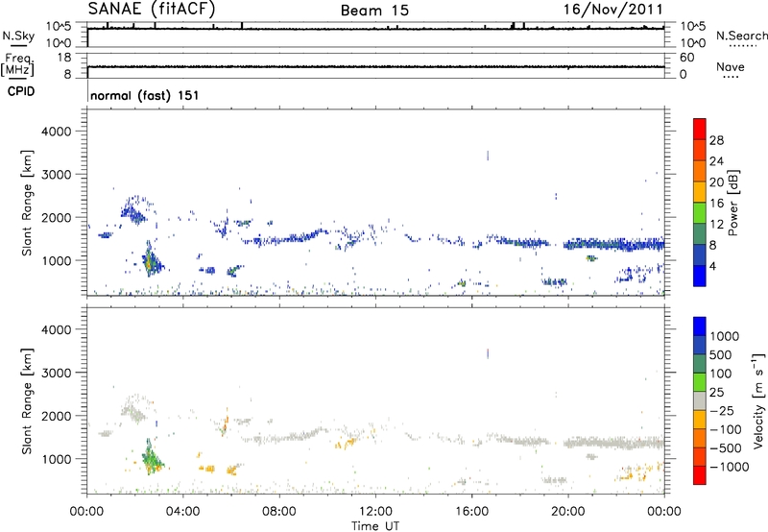Click the red bottom of velocity colorbar
The height and width of the screenshot is (532, 768).
(700, 475)
